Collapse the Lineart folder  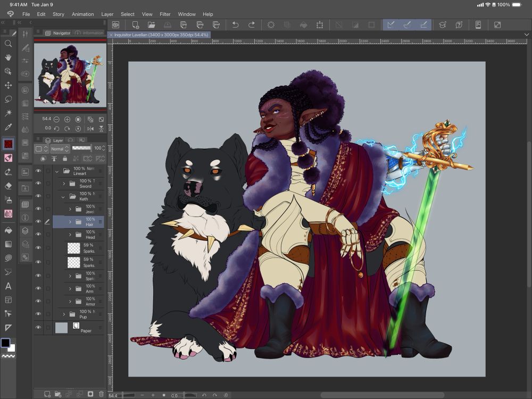click(x=57, y=171)
